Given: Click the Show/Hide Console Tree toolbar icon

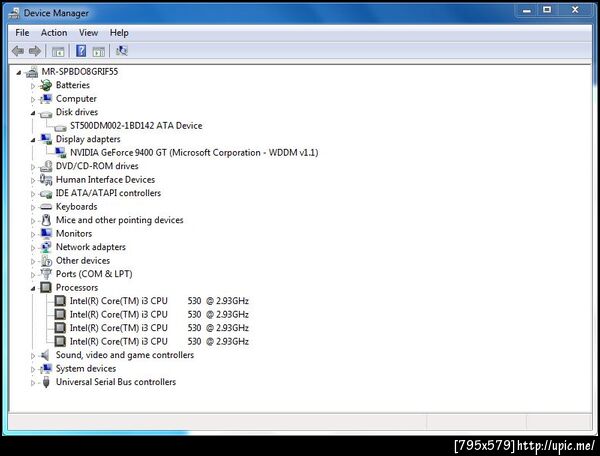Looking at the screenshot, I should point(58,51).
